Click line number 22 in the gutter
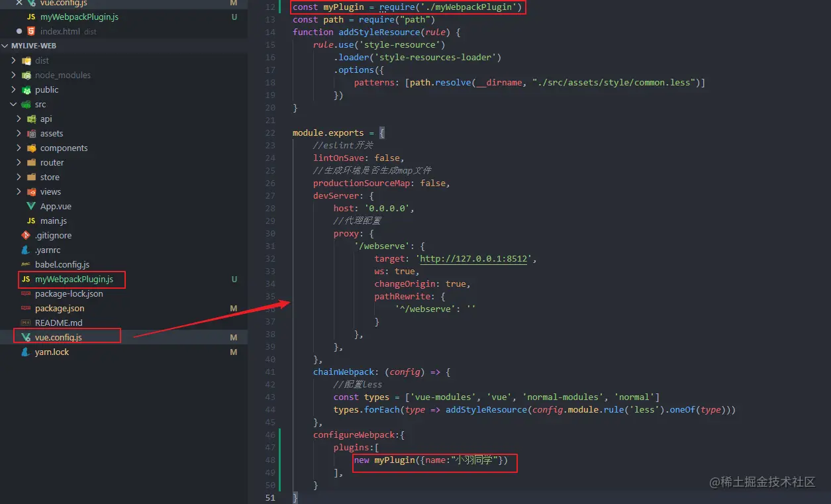The image size is (831, 504). tap(269, 132)
